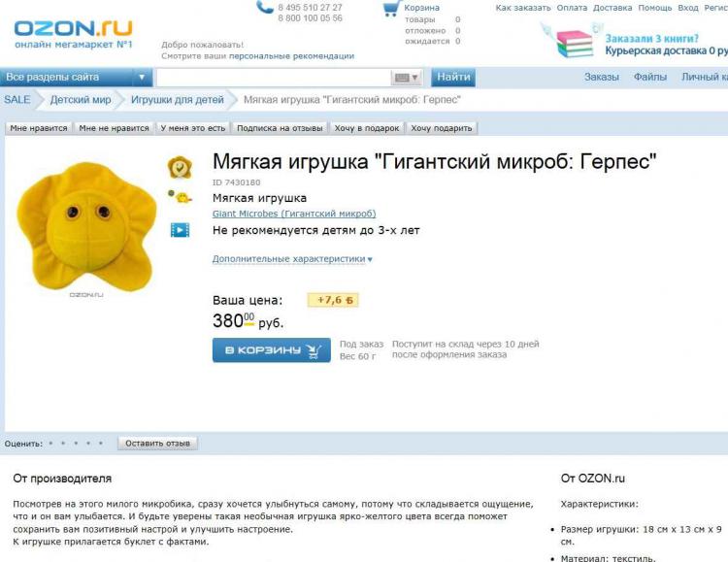Open the shopping cart icon
This screenshot has height=562, width=728.
pyautogui.click(x=391, y=9)
